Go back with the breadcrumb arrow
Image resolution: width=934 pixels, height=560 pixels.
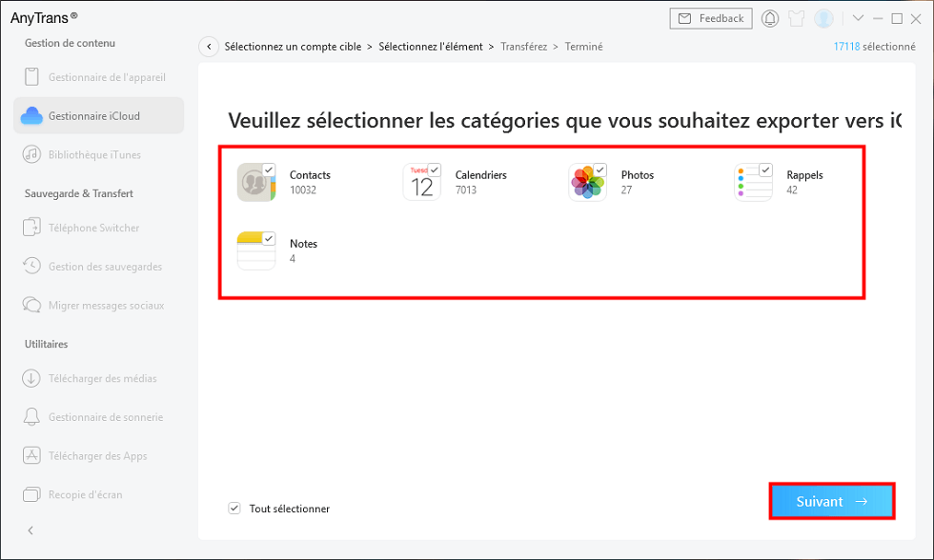point(208,47)
